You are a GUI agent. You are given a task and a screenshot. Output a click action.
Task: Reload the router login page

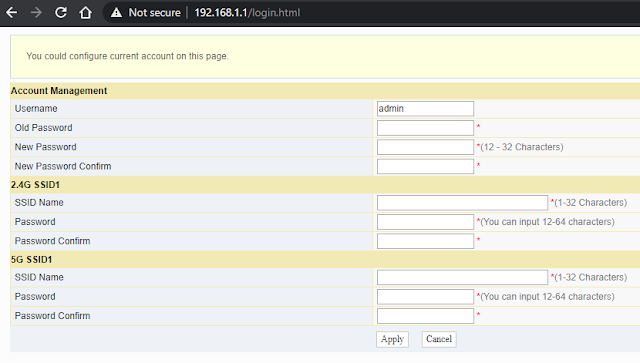[x=61, y=13]
